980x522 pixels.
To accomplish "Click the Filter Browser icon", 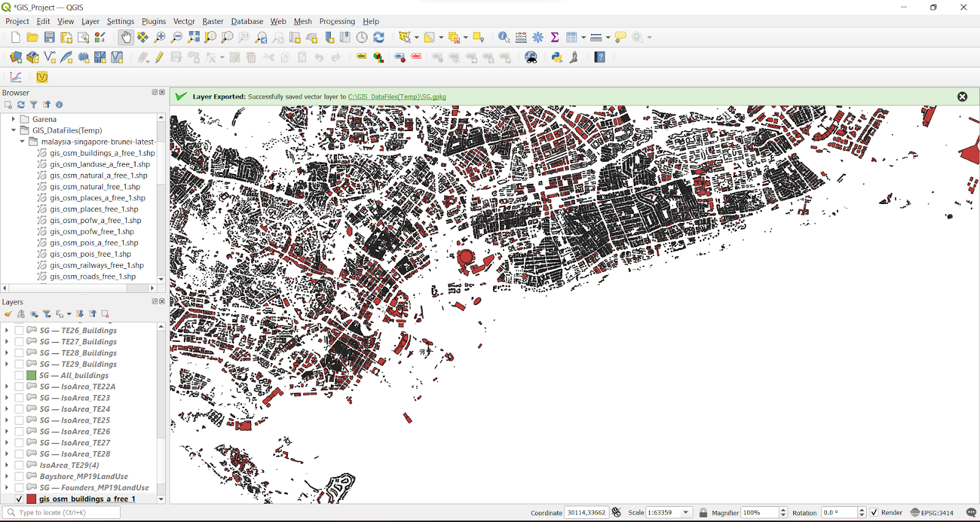I will (34, 105).
